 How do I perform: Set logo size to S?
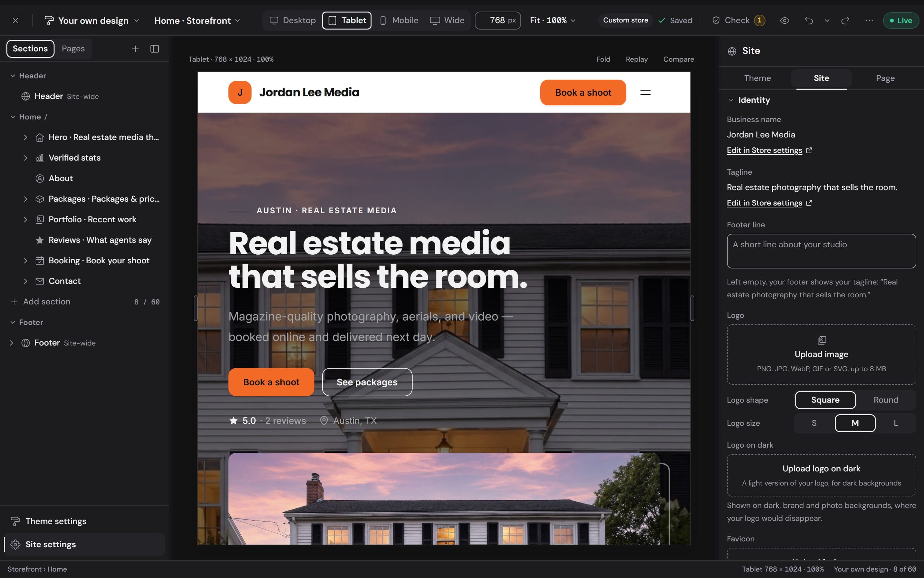(814, 423)
